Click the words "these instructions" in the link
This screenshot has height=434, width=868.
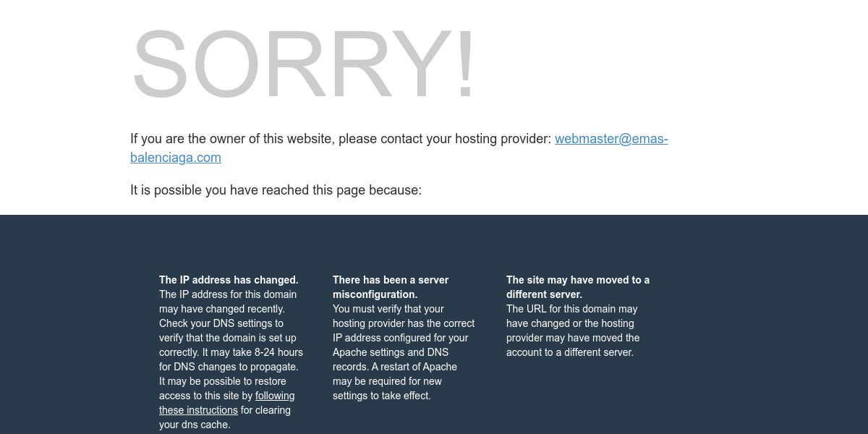(198, 410)
